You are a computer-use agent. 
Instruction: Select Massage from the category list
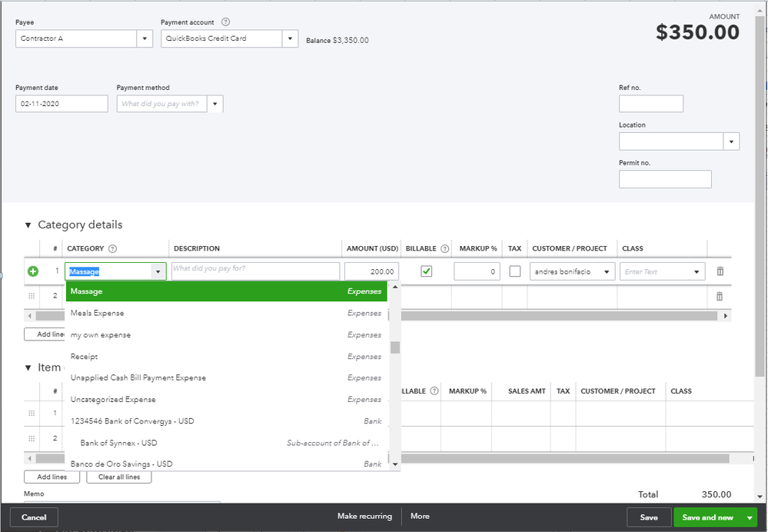coord(226,291)
